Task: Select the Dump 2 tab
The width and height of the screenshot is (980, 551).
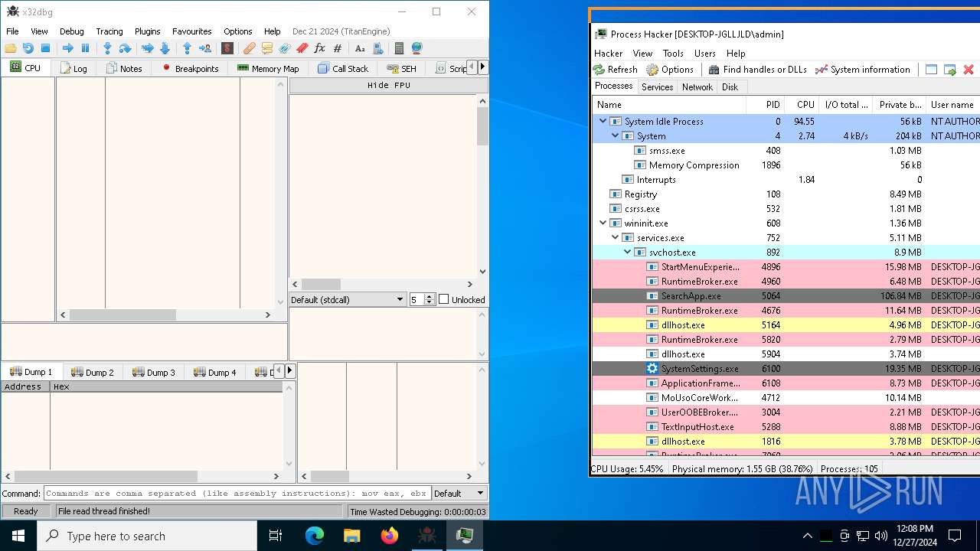Action: click(93, 372)
